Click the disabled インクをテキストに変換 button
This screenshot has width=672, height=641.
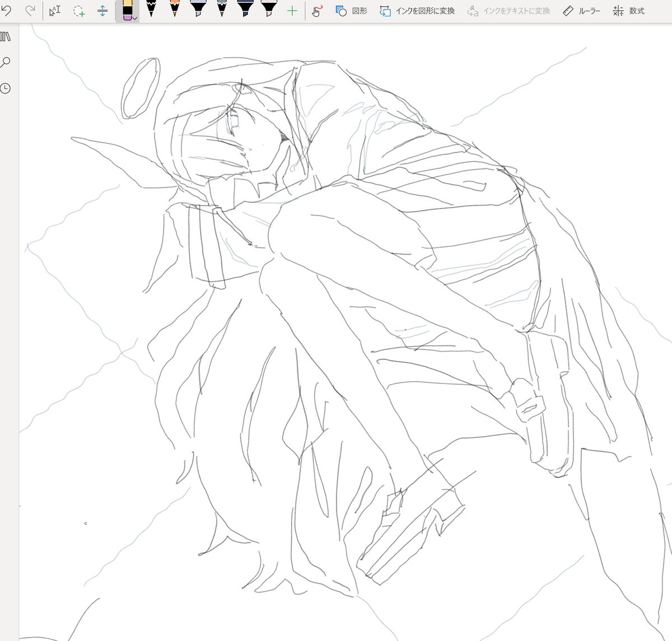point(508,11)
